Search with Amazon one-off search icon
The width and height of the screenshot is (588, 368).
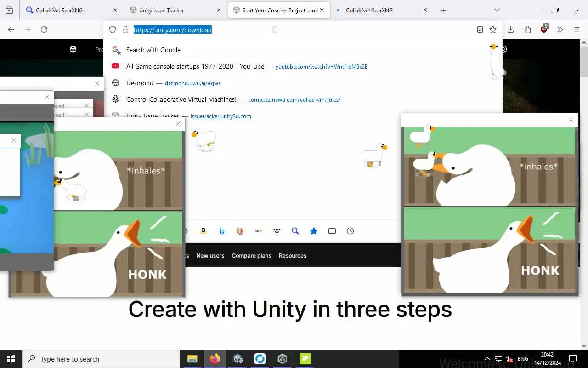204,231
